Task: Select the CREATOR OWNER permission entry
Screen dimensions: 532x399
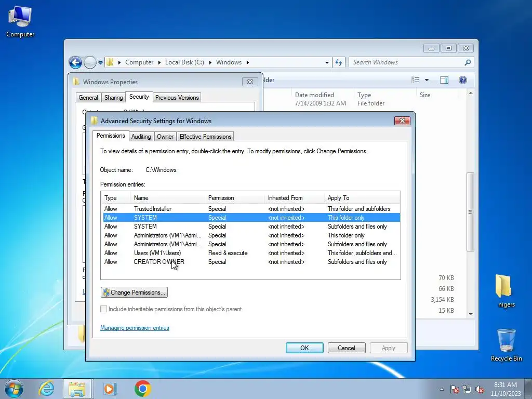Action: point(251,262)
